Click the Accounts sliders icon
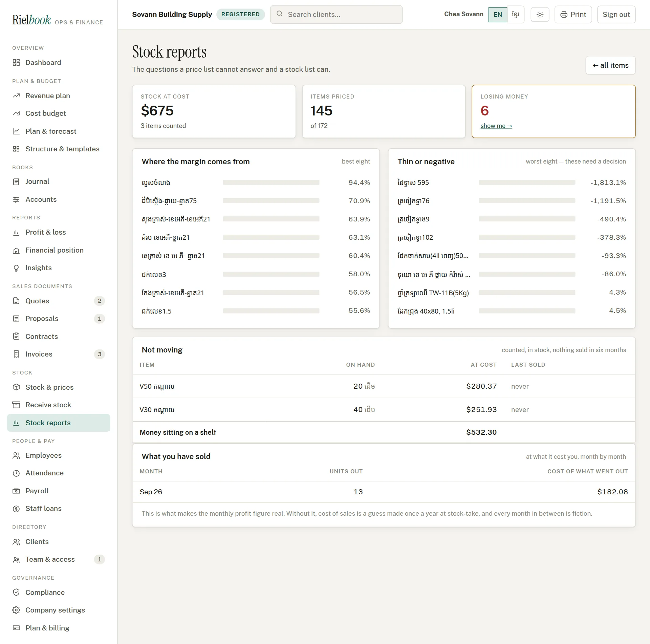Image resolution: width=650 pixels, height=644 pixels. tap(16, 199)
